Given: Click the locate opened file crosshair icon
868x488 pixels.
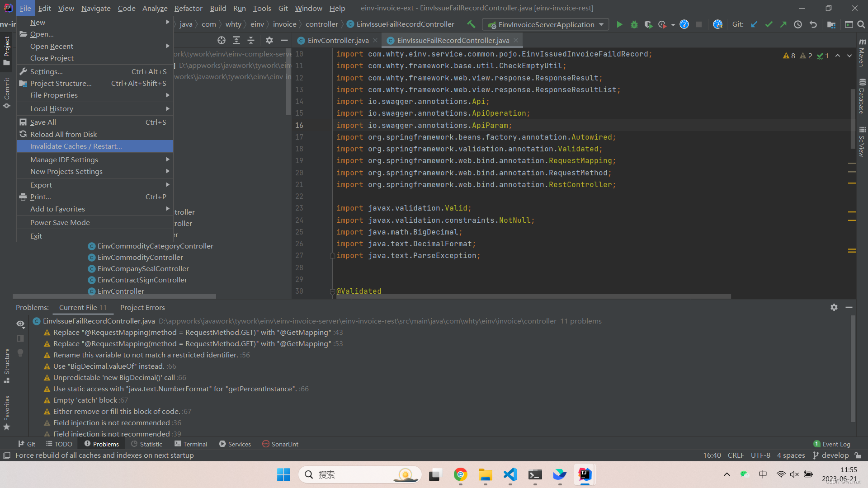Looking at the screenshot, I should (x=221, y=40).
